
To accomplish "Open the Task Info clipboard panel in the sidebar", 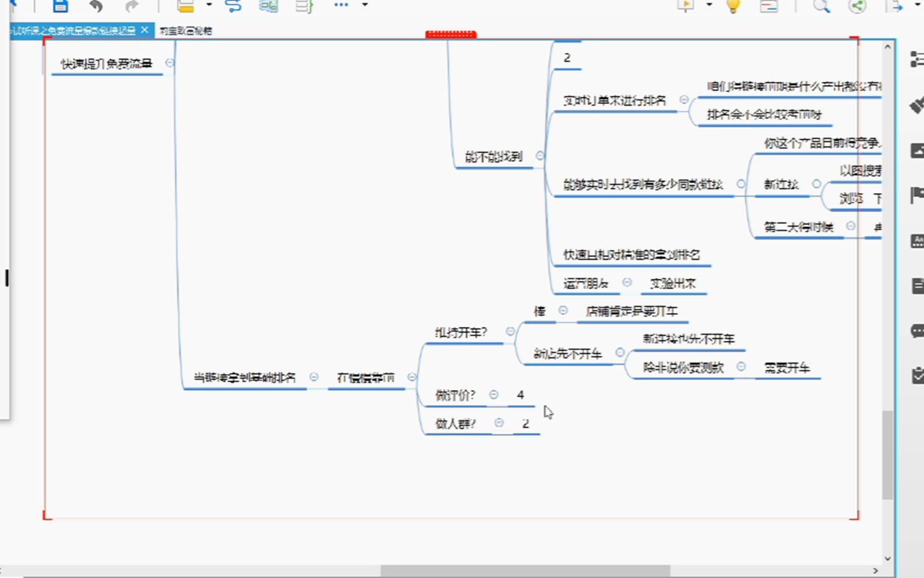I will coord(917,376).
